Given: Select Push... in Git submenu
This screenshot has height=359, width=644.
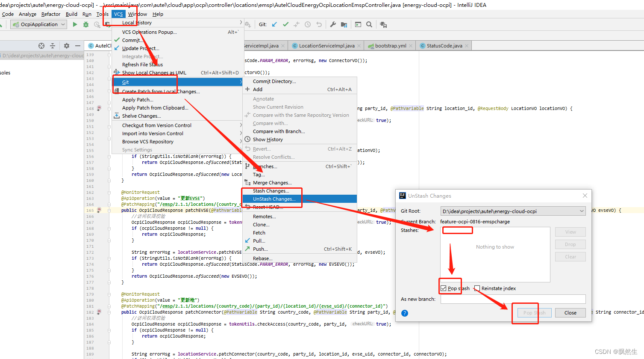Looking at the screenshot, I should point(300,249).
